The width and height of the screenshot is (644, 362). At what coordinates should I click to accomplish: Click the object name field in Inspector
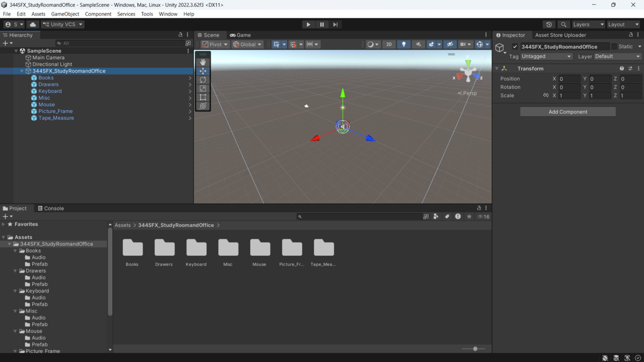tap(565, 47)
